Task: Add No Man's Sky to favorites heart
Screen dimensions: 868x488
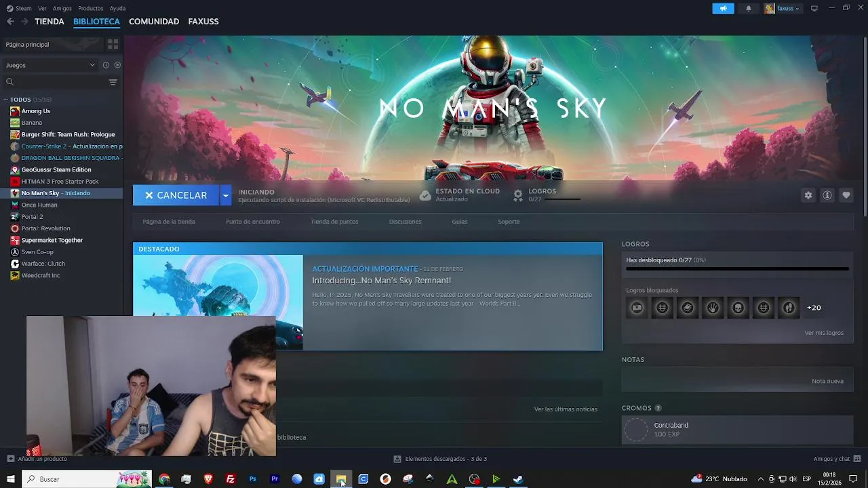Action: point(846,195)
